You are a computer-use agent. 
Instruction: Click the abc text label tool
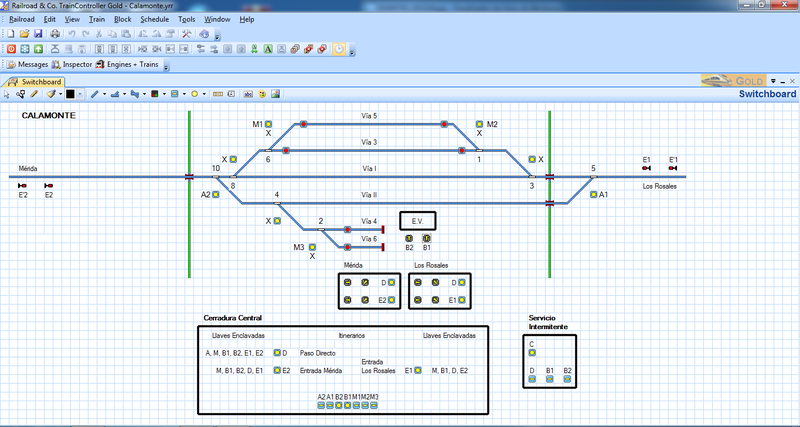click(248, 94)
